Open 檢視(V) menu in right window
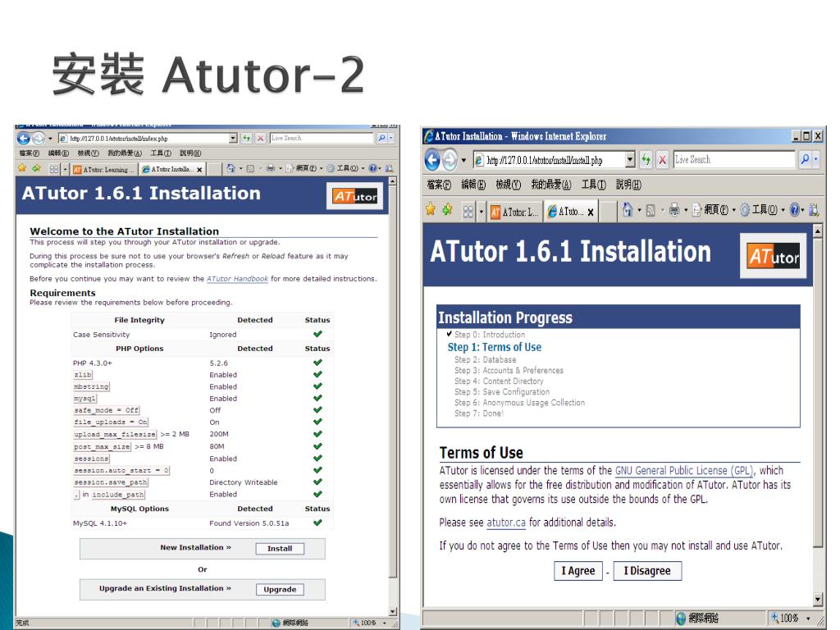 tap(508, 185)
